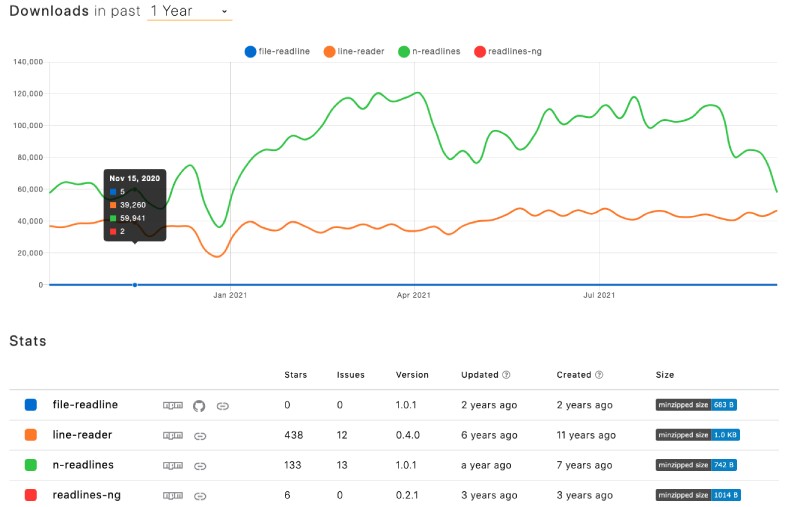Click red color swatch for readlines-ng row
This screenshot has width=800, height=507.
(31, 495)
